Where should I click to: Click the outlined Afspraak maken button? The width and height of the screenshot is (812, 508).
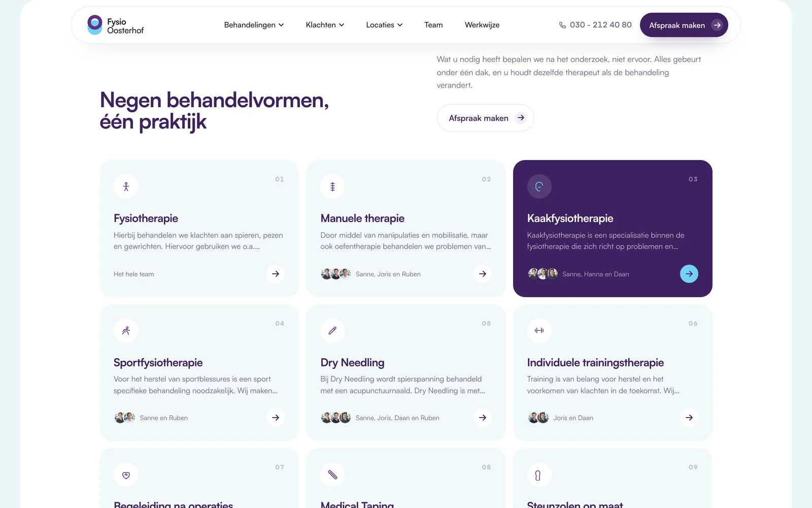tap(485, 118)
